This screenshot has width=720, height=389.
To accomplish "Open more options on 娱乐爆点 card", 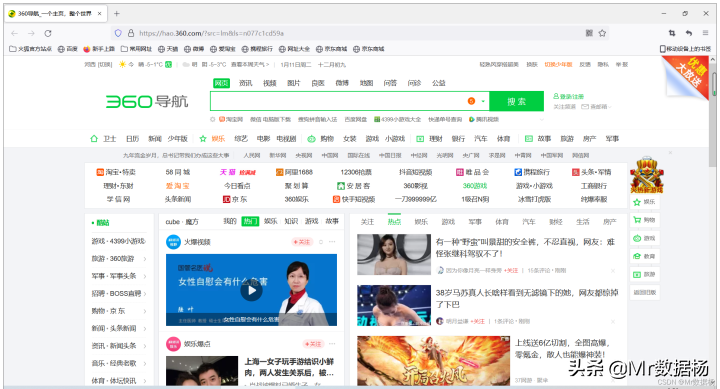I will [332, 344].
